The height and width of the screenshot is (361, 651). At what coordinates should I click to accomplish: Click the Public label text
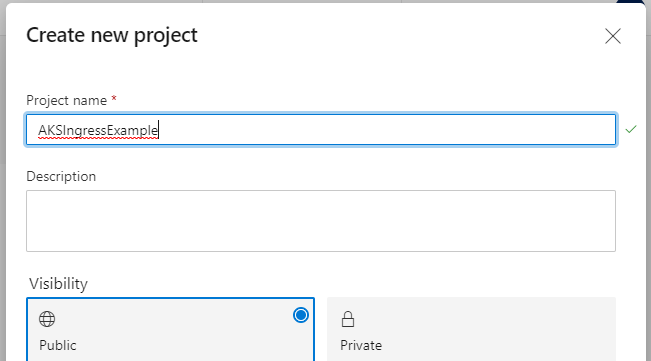[x=58, y=345]
